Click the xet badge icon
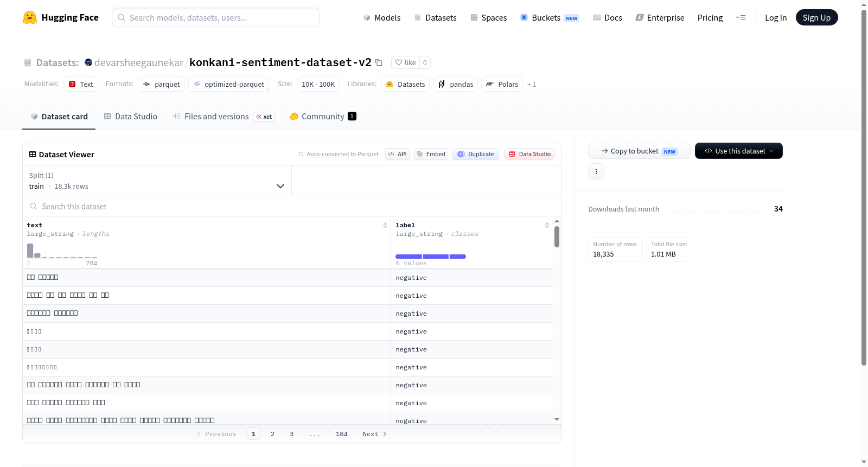The image size is (868, 467). 264,117
